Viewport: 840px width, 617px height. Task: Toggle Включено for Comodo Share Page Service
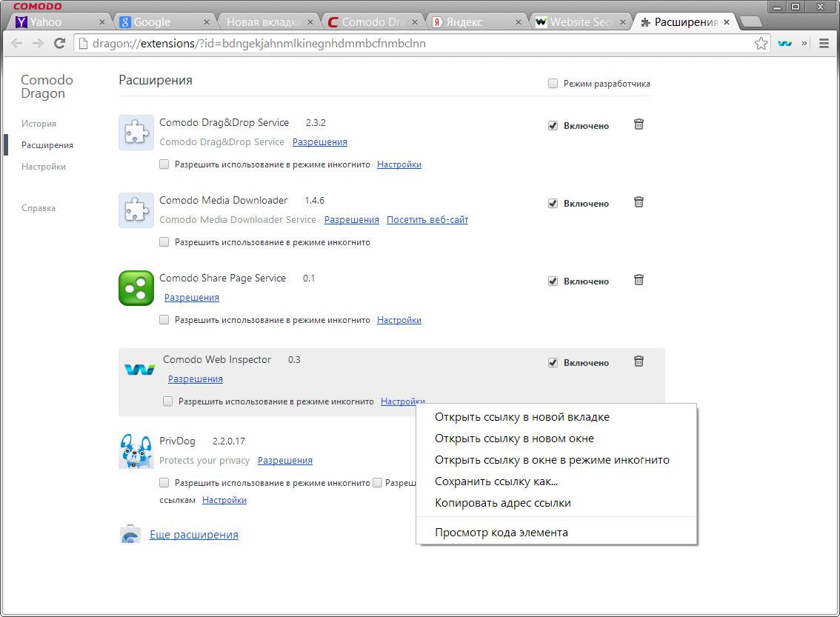[553, 281]
